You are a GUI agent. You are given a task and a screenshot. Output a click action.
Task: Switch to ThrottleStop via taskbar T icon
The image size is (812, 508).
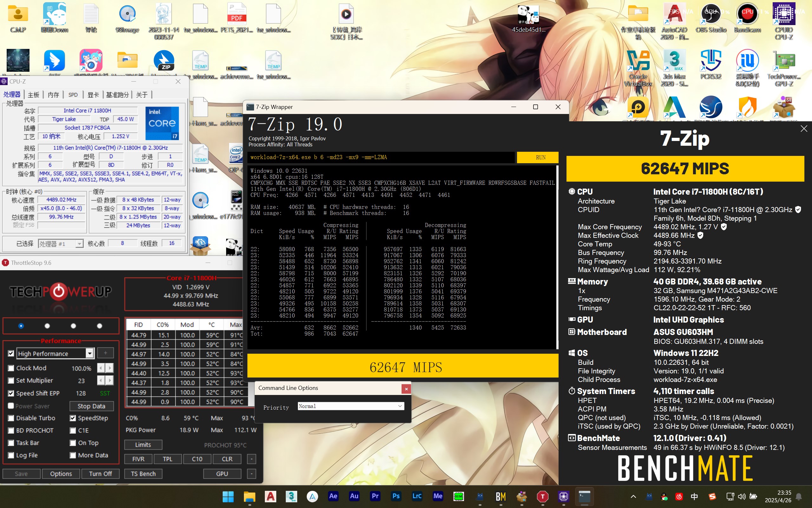tap(543, 496)
